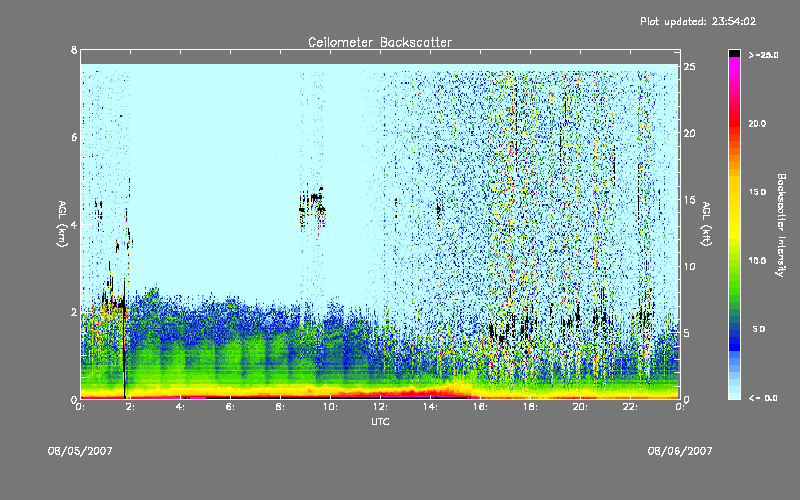Click the '20' tick on the kft axis
The width and height of the screenshot is (800, 500).
(x=689, y=134)
